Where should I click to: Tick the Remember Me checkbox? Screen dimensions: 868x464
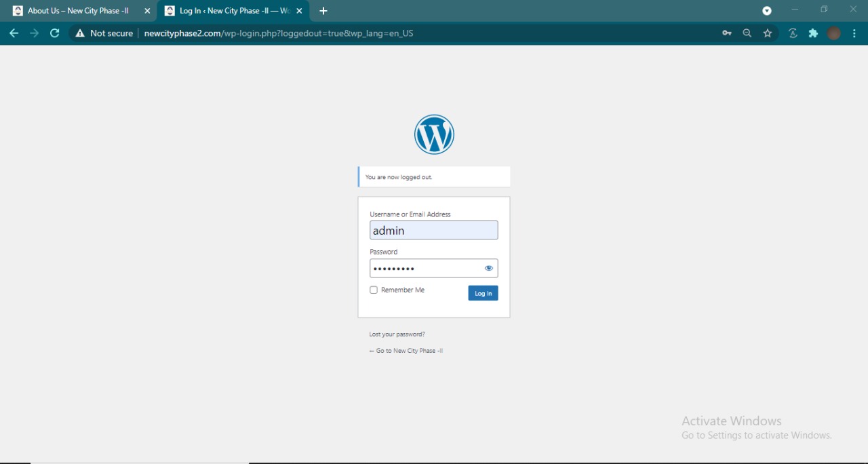(x=374, y=290)
